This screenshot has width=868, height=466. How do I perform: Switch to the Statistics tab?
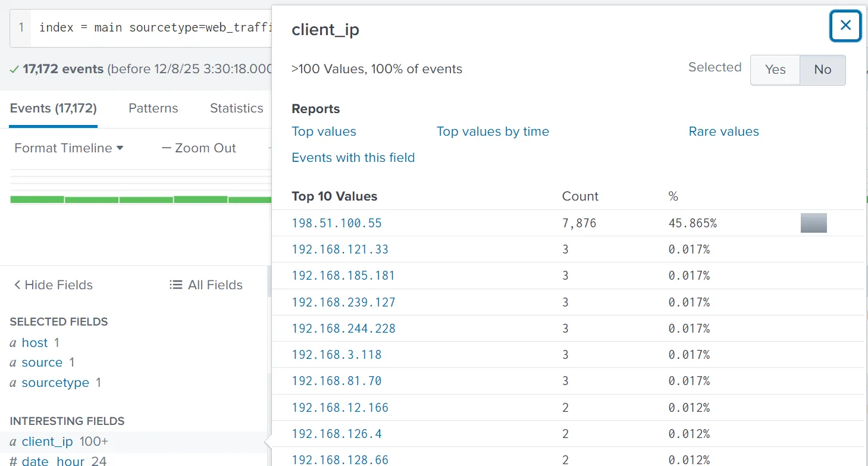[x=236, y=108]
